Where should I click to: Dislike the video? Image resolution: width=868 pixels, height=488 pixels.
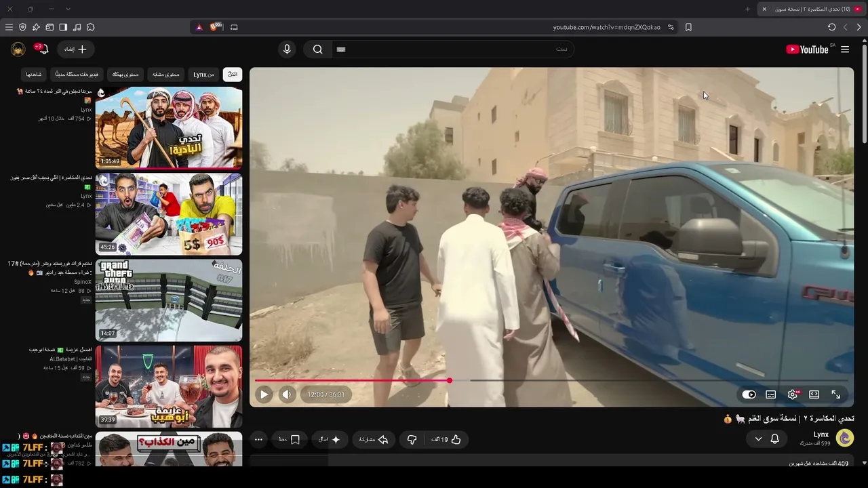point(412,439)
